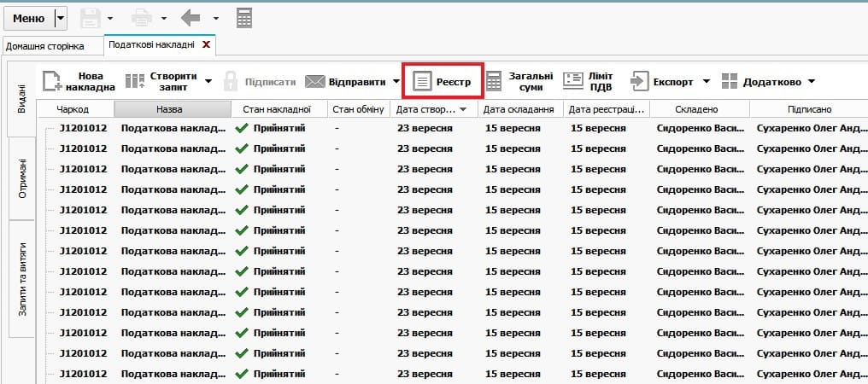Click the back arrow icon
Image resolution: width=868 pixels, height=384 pixels.
191,18
